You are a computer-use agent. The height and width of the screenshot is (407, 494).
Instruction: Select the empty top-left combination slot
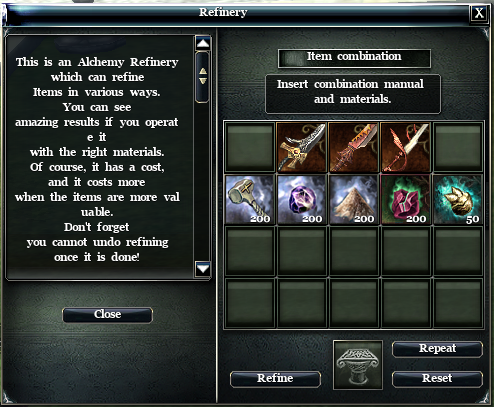[x=250, y=147]
